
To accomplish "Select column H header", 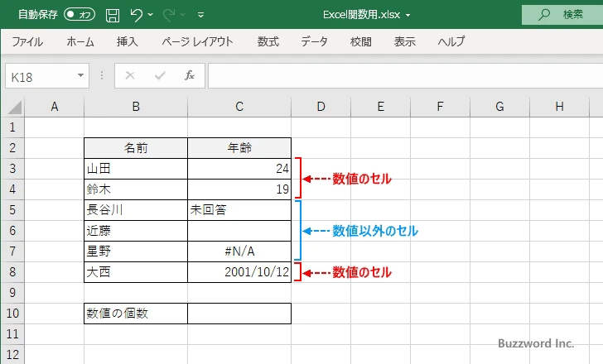I will [x=560, y=107].
